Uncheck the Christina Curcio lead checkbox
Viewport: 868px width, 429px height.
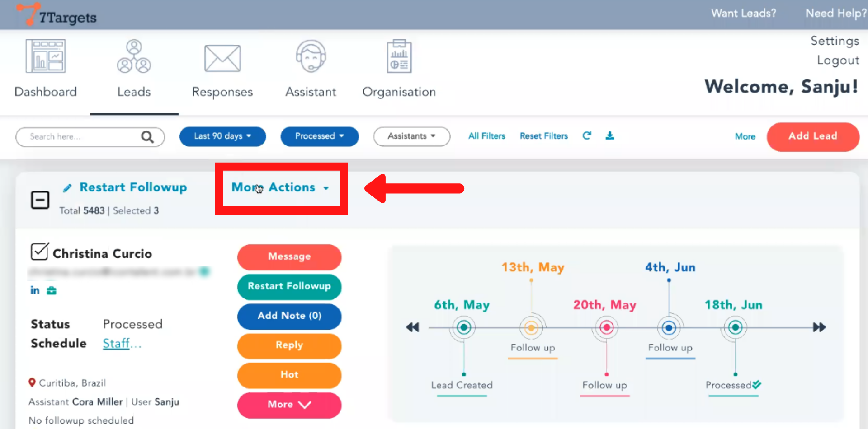click(x=39, y=252)
